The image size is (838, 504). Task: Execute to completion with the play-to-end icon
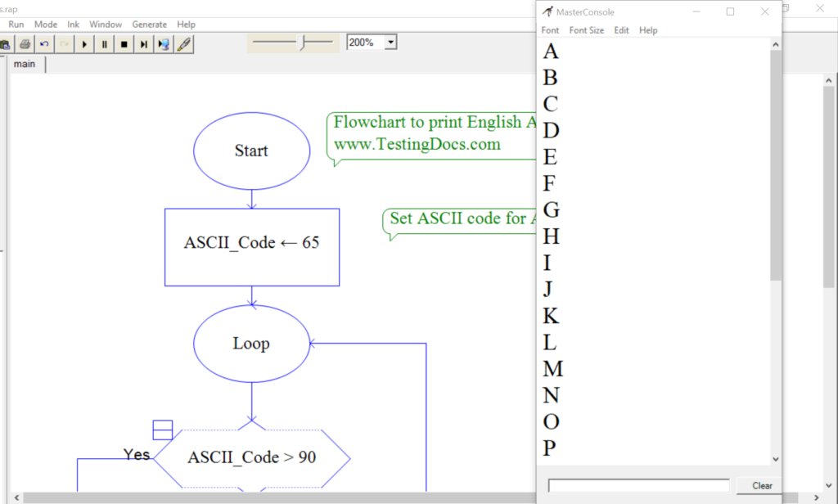point(163,43)
